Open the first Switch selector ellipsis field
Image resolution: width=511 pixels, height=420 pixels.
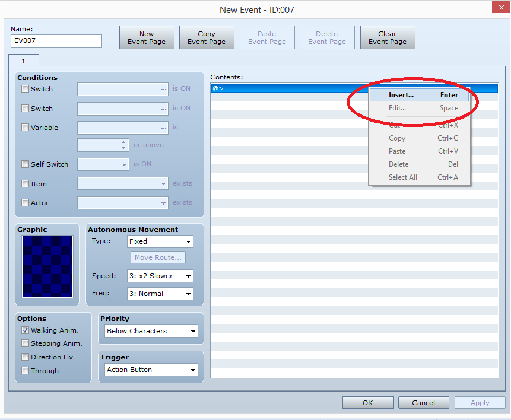point(123,89)
